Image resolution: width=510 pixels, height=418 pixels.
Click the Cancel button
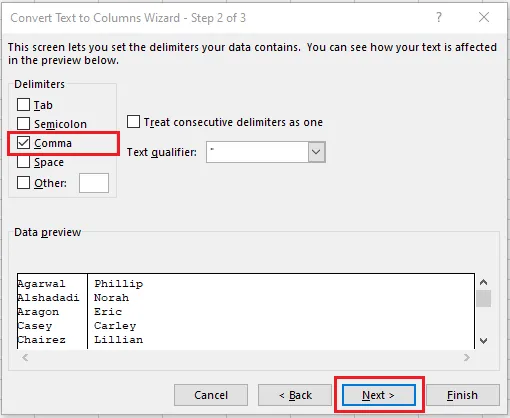[211, 395]
